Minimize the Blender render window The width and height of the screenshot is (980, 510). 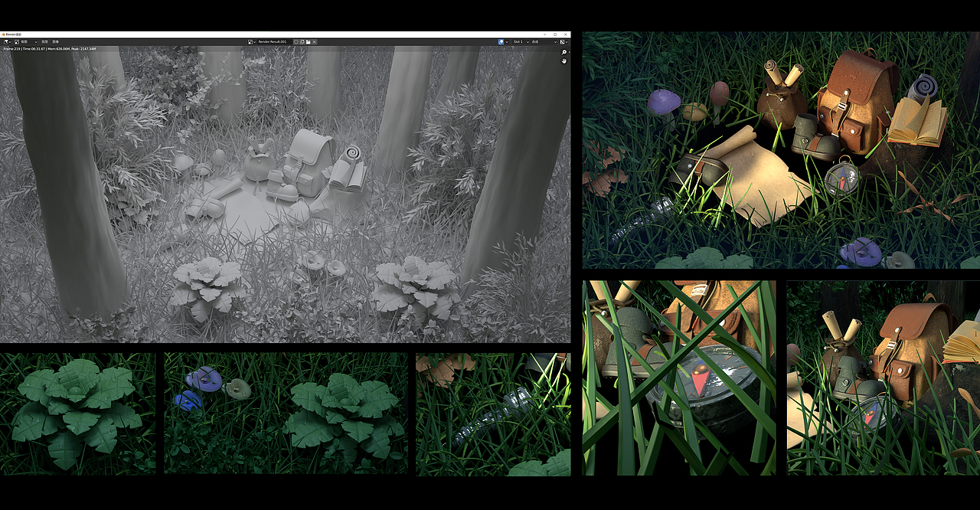tap(545, 34)
